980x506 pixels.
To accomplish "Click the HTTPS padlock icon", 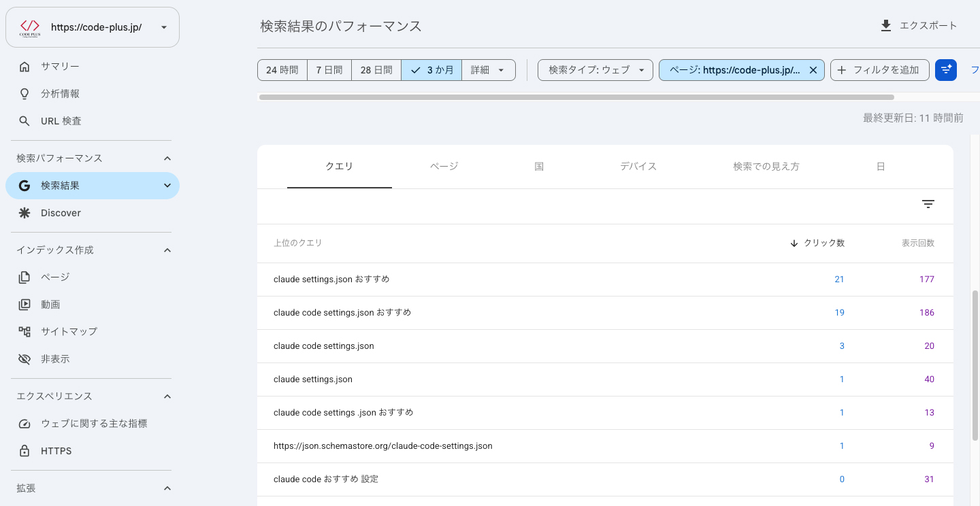I will pos(24,451).
